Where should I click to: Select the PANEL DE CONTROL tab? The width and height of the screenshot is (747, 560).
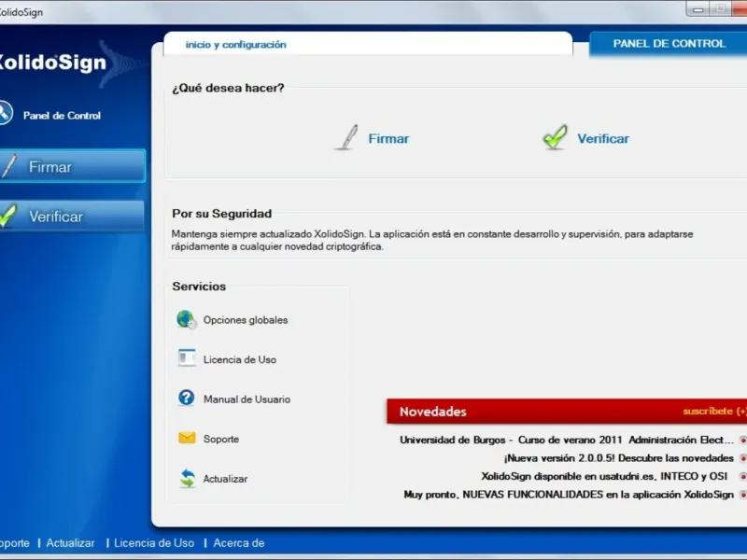[x=669, y=44]
